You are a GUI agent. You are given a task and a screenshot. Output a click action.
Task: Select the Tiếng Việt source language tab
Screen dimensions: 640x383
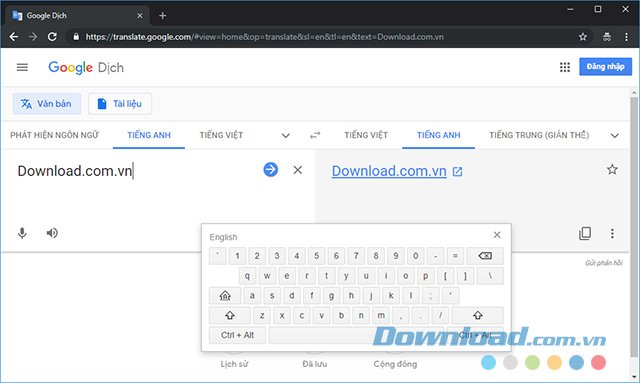click(221, 135)
